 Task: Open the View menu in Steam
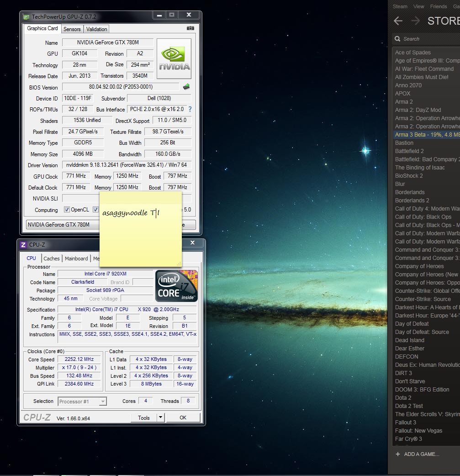pos(419,6)
